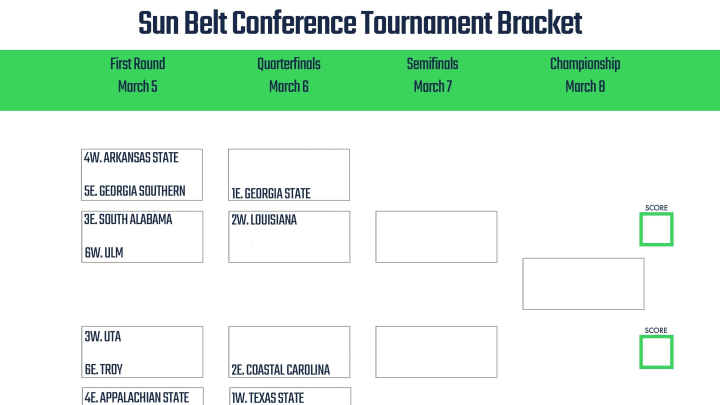720x405 pixels.
Task: Select the 5E. Georgia Southern entry
Action: click(x=135, y=191)
